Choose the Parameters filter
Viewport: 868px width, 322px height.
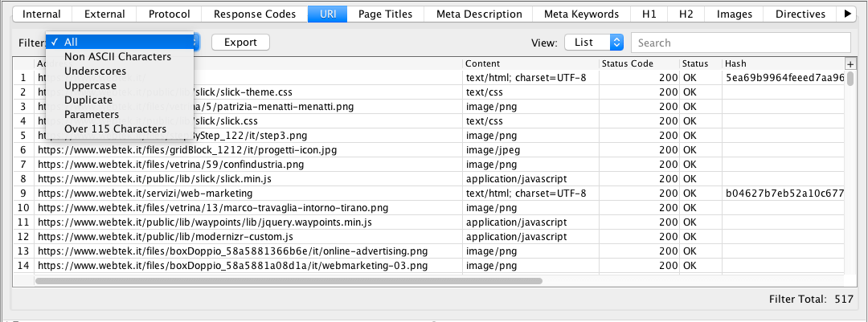click(120, 114)
